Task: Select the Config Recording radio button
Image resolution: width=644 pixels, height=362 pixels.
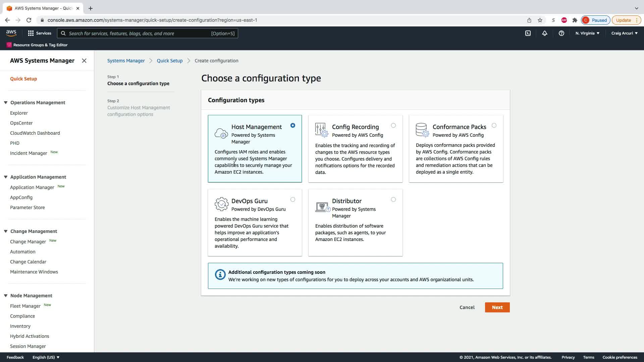Action: [x=393, y=125]
